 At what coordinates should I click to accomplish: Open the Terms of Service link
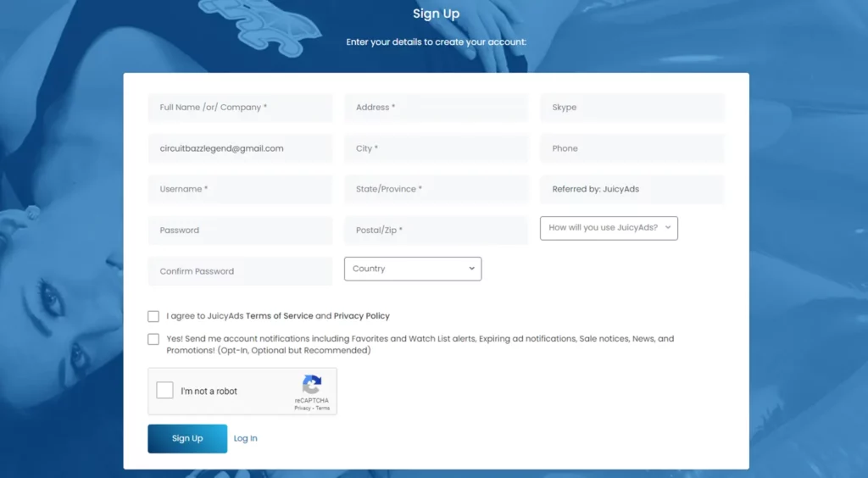point(280,316)
